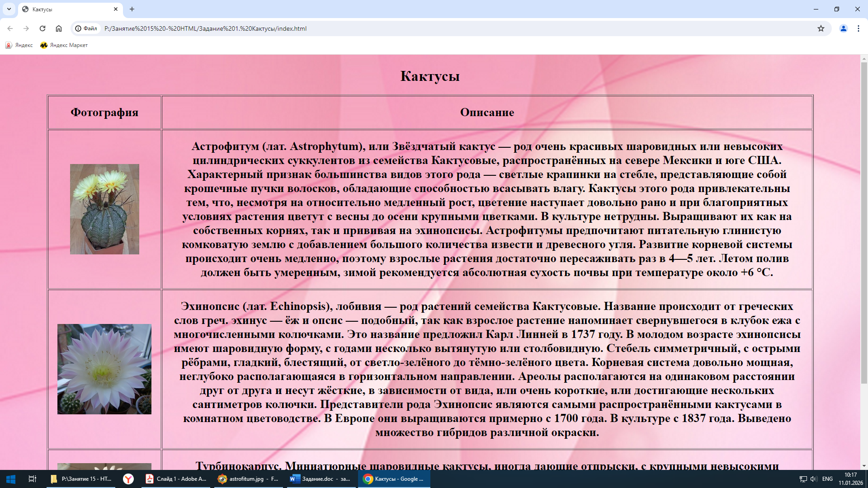Image resolution: width=868 pixels, height=488 pixels.
Task: Click the back navigation arrow
Action: click(x=10, y=28)
